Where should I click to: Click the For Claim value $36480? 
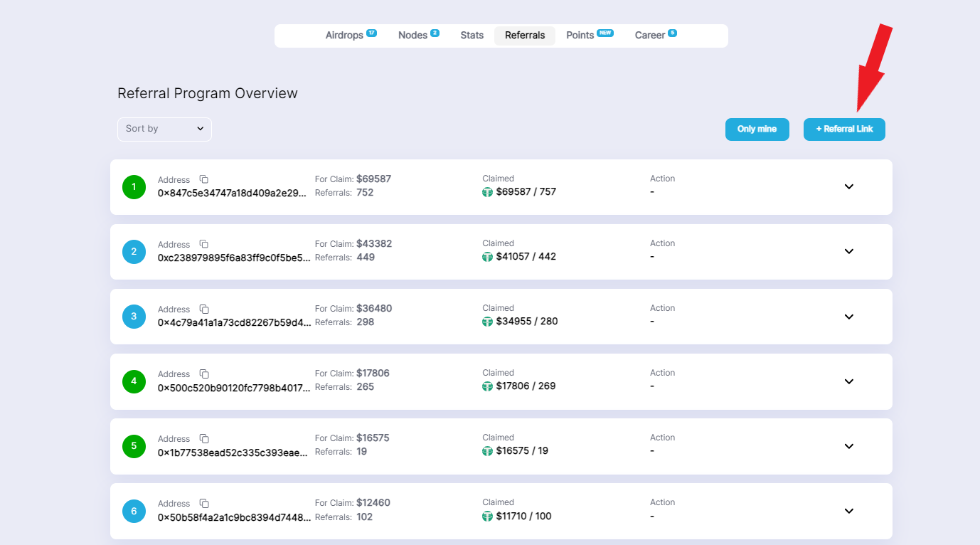point(374,309)
